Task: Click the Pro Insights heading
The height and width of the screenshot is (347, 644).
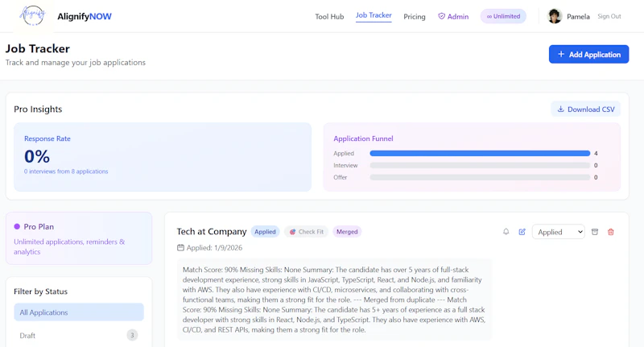Action: point(38,109)
